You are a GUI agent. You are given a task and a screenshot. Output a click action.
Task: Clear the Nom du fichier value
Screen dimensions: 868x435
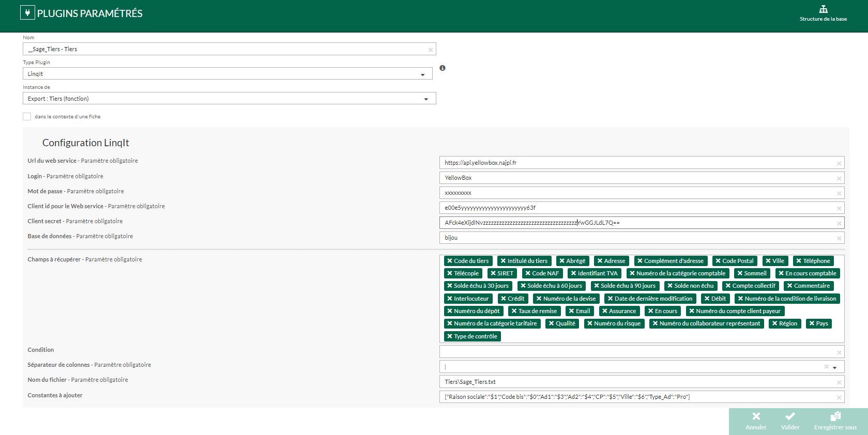tap(839, 382)
